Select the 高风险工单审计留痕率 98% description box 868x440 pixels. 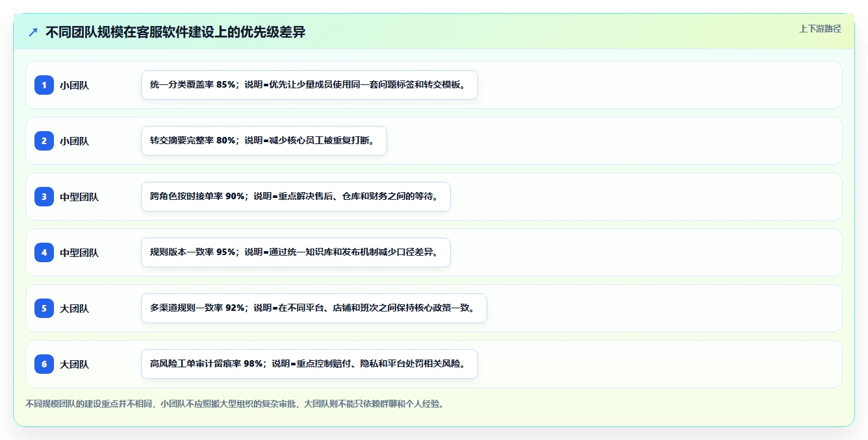coord(309,364)
